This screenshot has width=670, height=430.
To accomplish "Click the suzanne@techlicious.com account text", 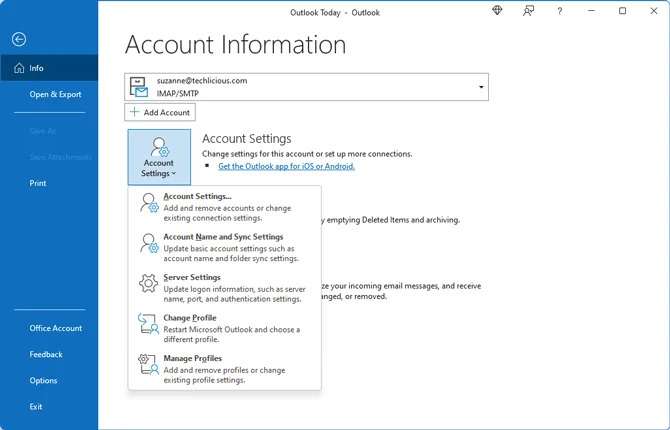I will (x=202, y=80).
